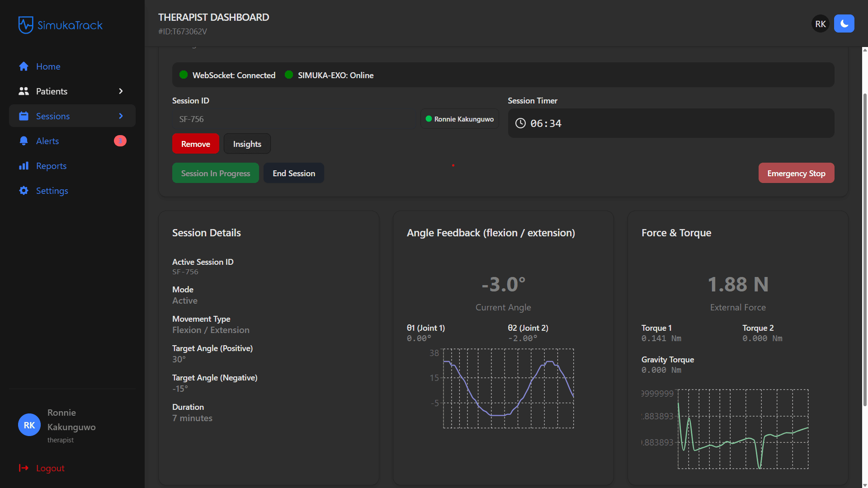Click the Patients people icon
868x488 pixels.
click(x=24, y=91)
